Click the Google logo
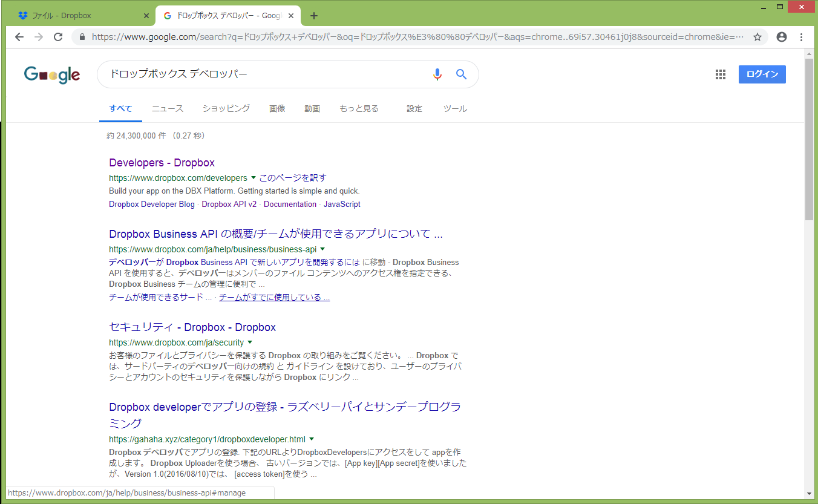 coord(52,74)
